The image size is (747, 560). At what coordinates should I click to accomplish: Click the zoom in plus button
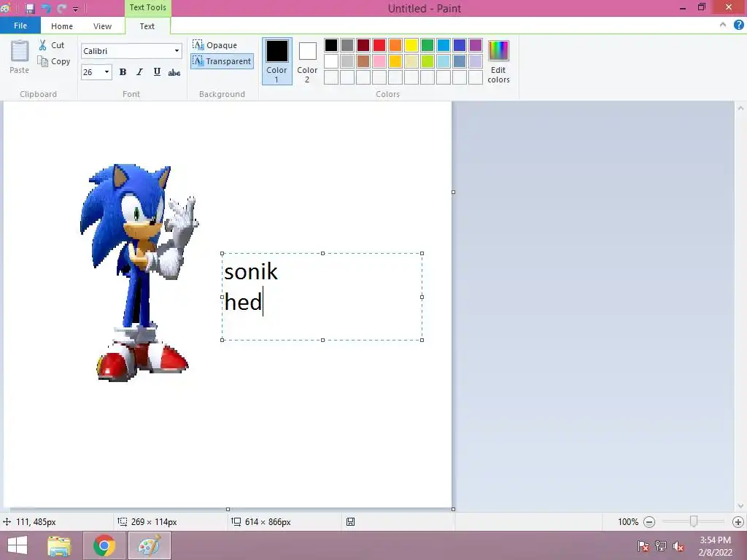(738, 522)
